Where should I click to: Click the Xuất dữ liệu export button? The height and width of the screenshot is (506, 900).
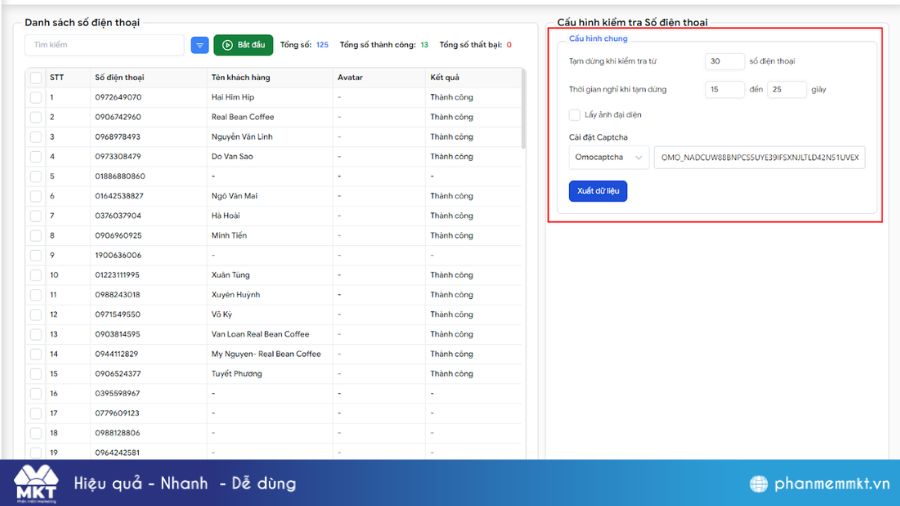click(x=597, y=191)
